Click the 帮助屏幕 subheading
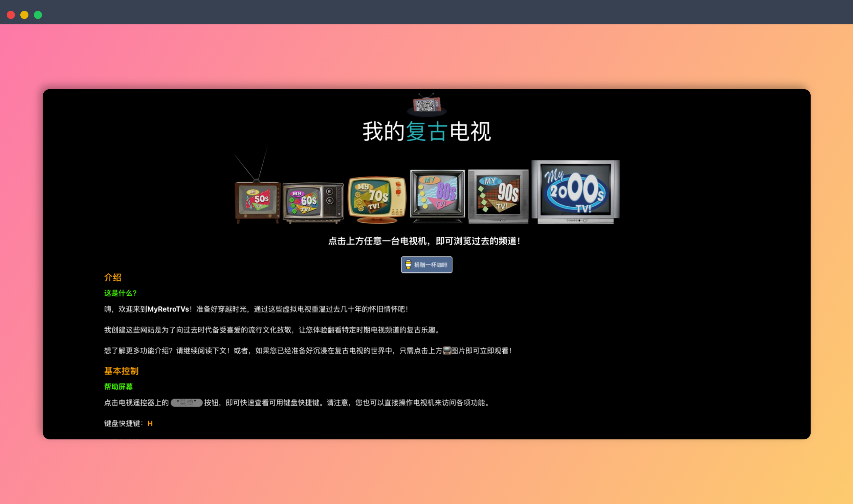Image resolution: width=853 pixels, height=504 pixels. coord(118,387)
